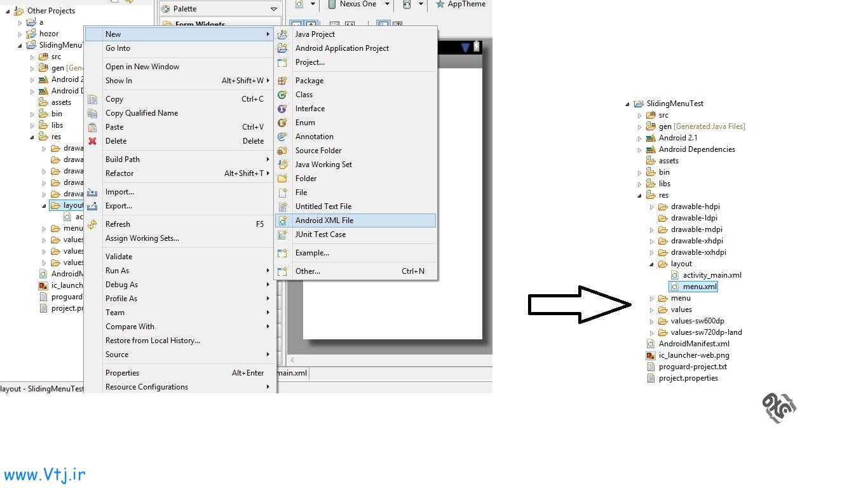
Task: Select Properties in the context menu
Action: pyautogui.click(x=122, y=373)
